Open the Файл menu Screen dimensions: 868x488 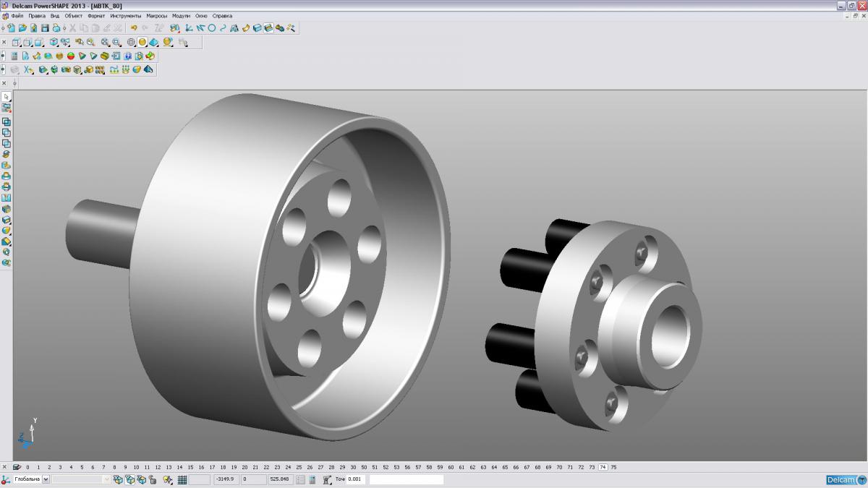pos(17,15)
